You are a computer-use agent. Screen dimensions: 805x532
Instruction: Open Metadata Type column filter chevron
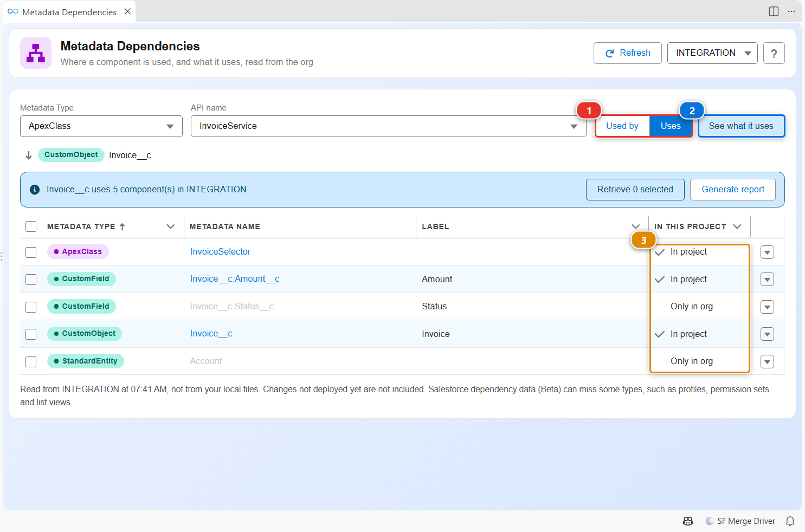[x=171, y=226]
